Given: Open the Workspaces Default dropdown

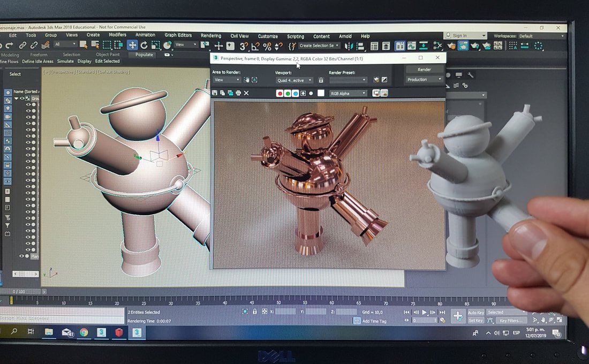Looking at the screenshot, I should 542,36.
